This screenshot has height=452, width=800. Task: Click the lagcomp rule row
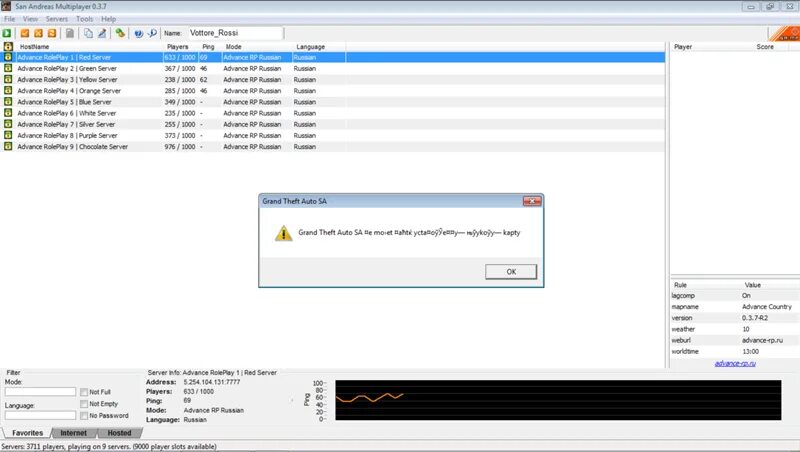tap(735, 295)
